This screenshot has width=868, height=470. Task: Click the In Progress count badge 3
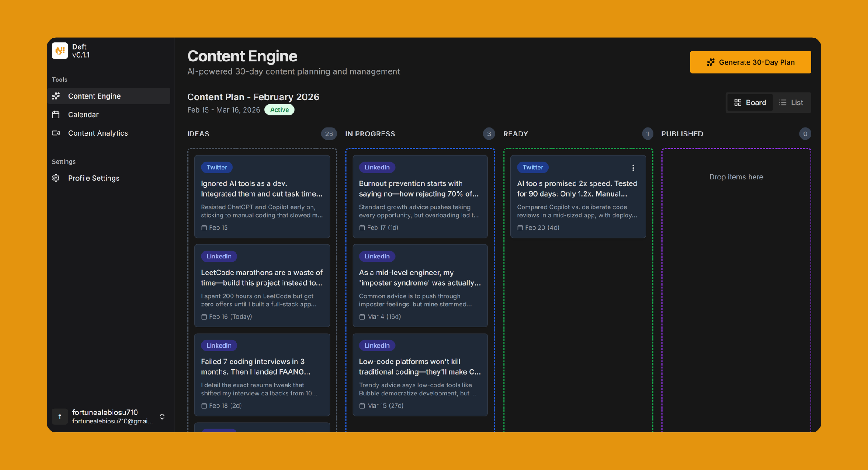pyautogui.click(x=489, y=134)
